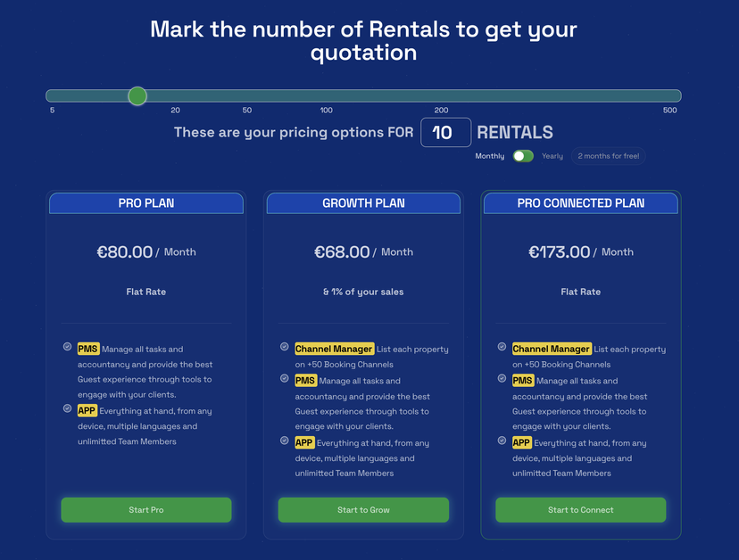Toggle the Monthly/Yearly billing switch
The width and height of the screenshot is (739, 560).
pos(523,156)
